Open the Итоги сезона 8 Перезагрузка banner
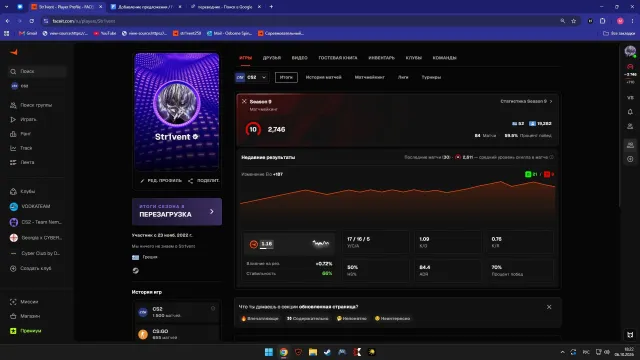 (x=177, y=211)
